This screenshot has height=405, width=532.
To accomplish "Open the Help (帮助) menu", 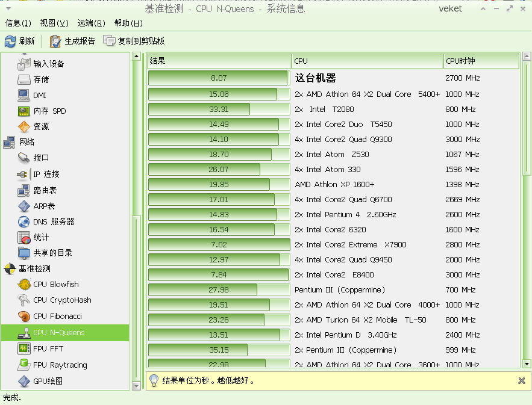I will pyautogui.click(x=128, y=23).
